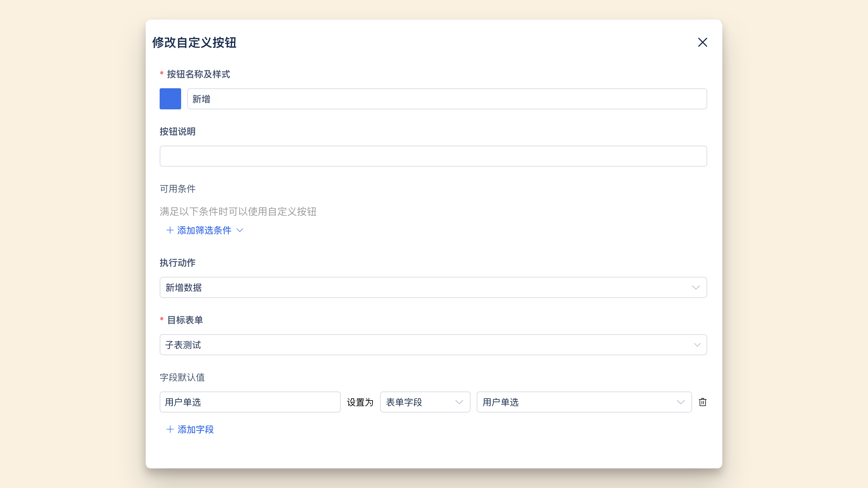868x488 pixels.
Task: Open the 表单字段 dropdown
Action: click(x=425, y=402)
